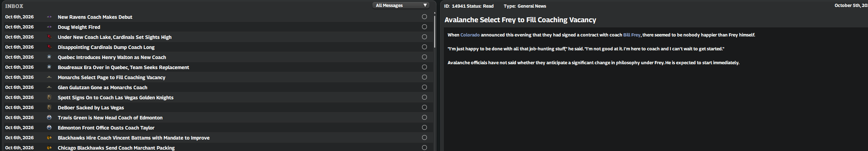
Task: Click Cardinals logo beside Disappointing Cardinals Dump Coach Long
Action: pyautogui.click(x=49, y=47)
